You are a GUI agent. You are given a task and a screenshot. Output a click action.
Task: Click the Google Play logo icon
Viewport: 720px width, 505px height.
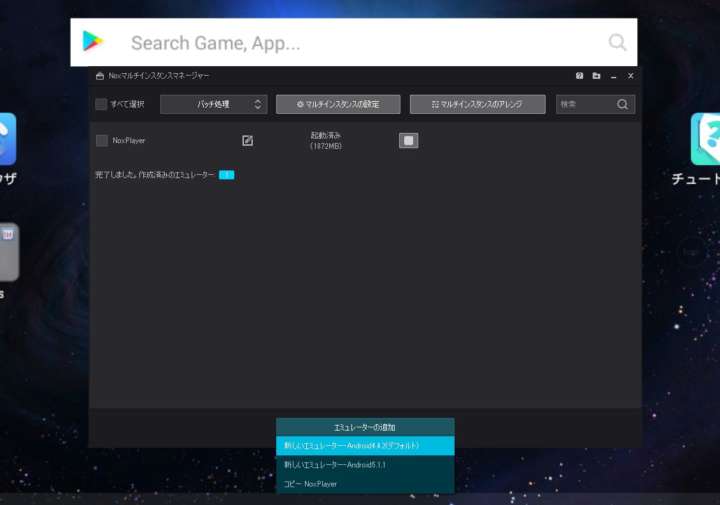92,41
